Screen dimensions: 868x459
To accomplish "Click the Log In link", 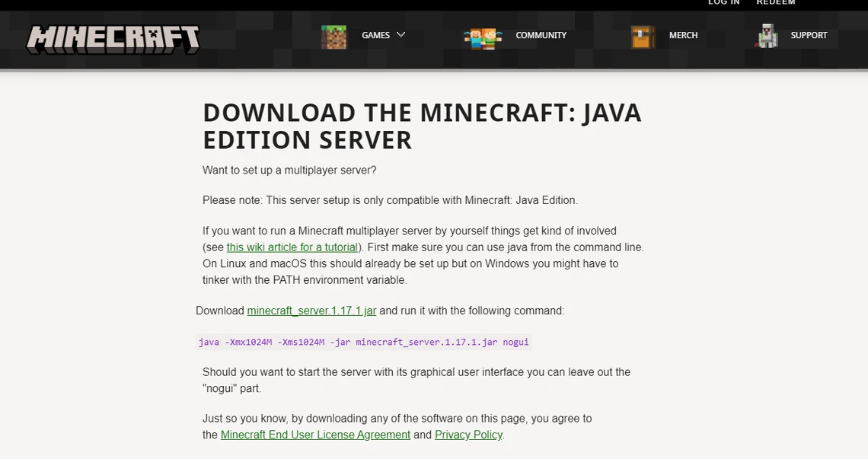I will (x=723, y=2).
